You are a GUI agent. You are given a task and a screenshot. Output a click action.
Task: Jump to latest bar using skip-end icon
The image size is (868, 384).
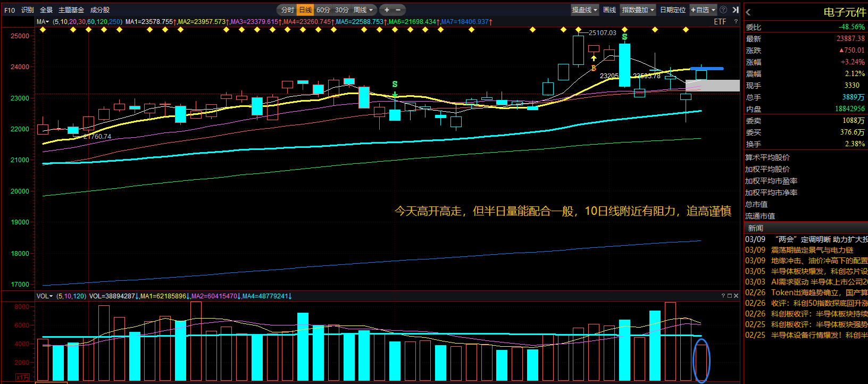(735, 10)
